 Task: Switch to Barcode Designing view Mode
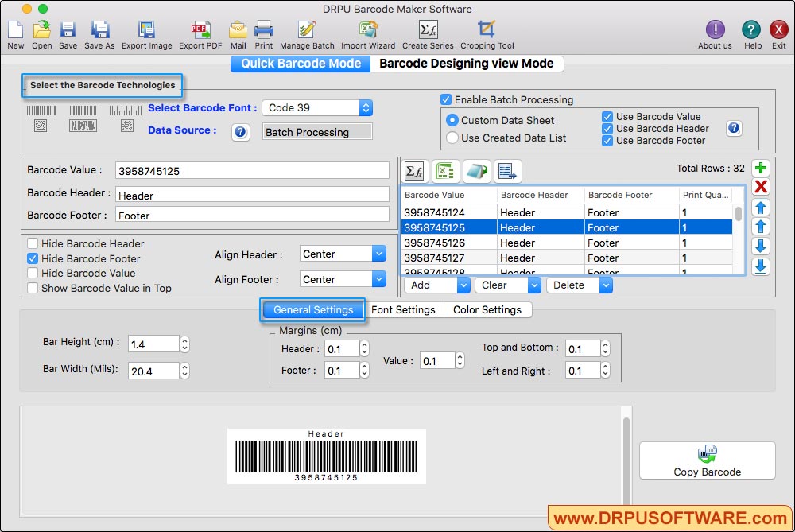click(x=467, y=64)
